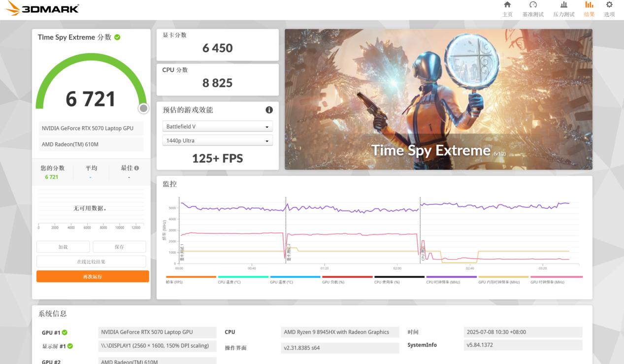Image resolution: width=624 pixels, height=364 pixels.
Task: Toggle the GPU 时钟频率 pink legend item
Action: (557, 279)
